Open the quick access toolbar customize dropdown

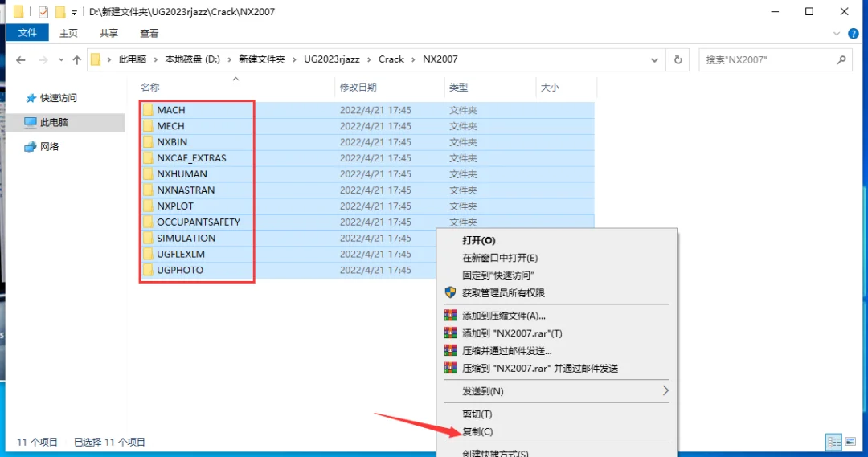[74, 12]
